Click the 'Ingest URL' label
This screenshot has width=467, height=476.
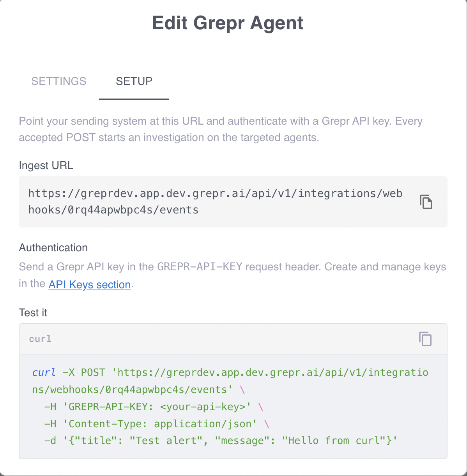(x=46, y=166)
